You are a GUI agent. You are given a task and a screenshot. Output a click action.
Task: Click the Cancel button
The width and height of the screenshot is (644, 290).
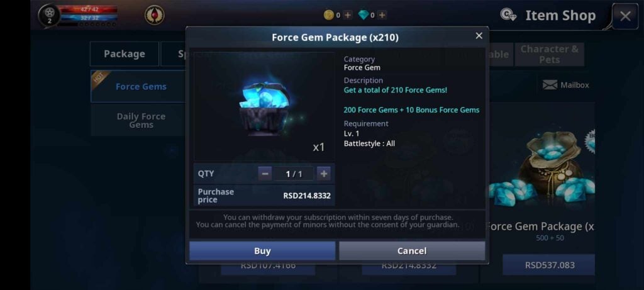click(x=412, y=250)
